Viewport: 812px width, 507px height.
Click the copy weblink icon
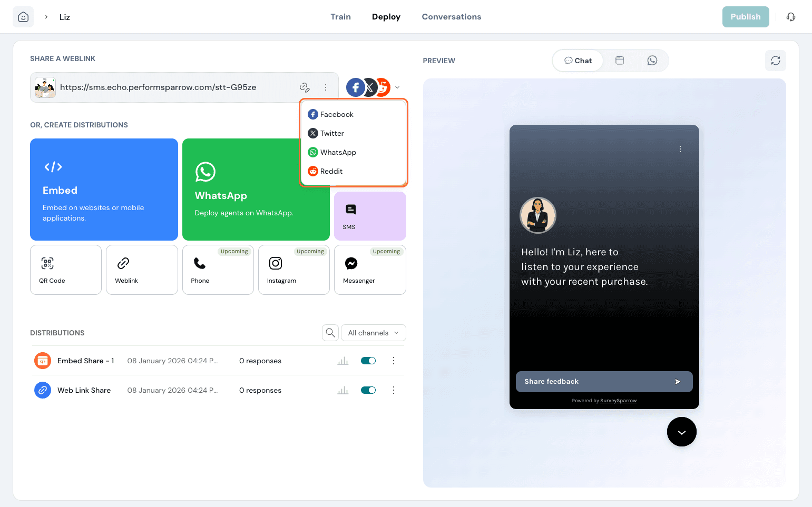coord(305,87)
